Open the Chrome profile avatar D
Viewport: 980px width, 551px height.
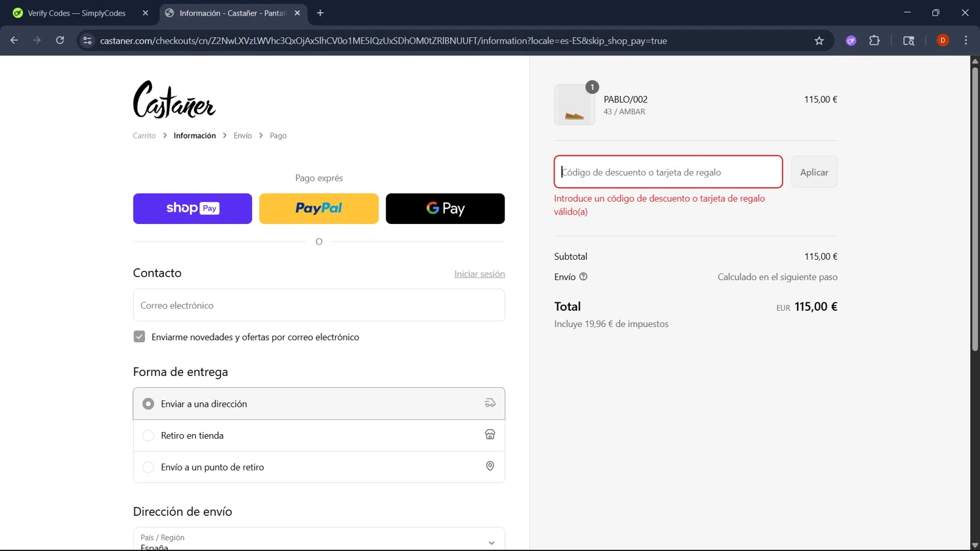943,40
